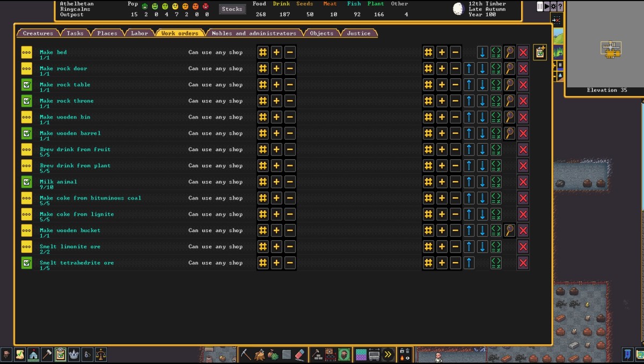Open conditions icon for Make rock door order

click(496, 69)
